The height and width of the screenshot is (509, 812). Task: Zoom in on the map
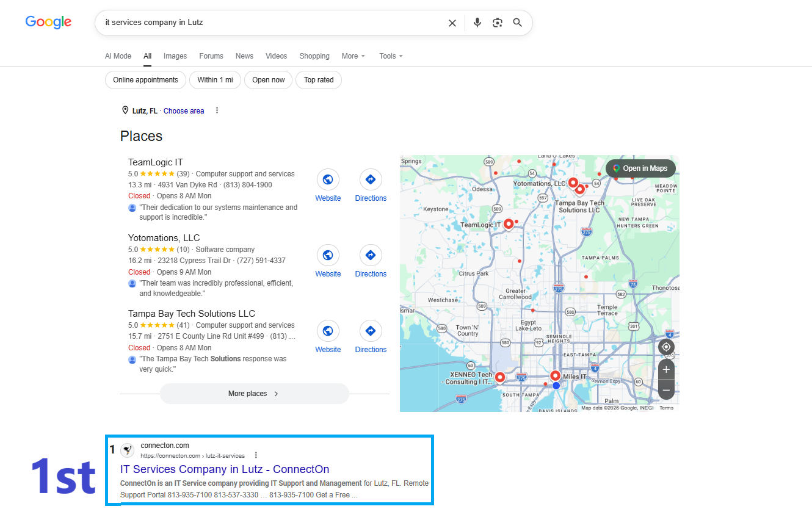[666, 369]
